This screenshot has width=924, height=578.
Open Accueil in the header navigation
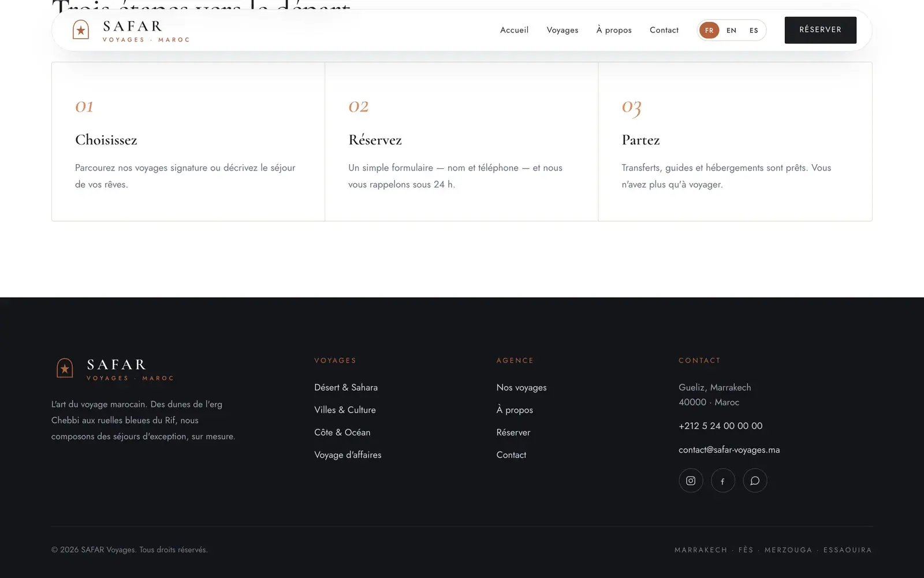click(514, 30)
